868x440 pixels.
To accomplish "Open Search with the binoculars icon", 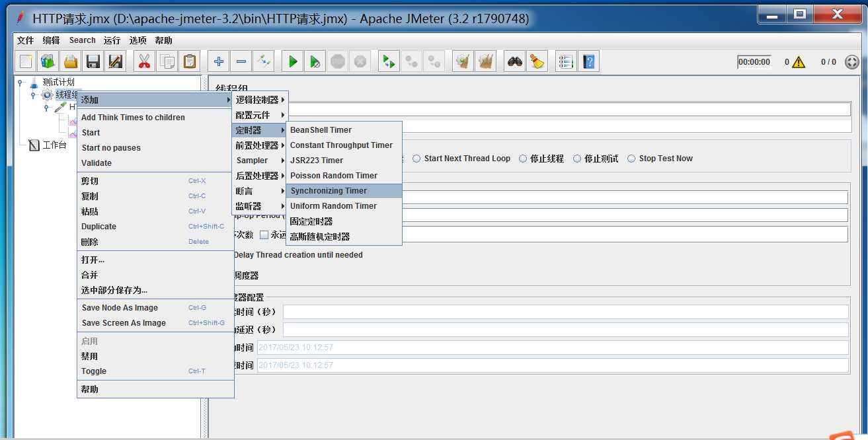I will (x=515, y=62).
